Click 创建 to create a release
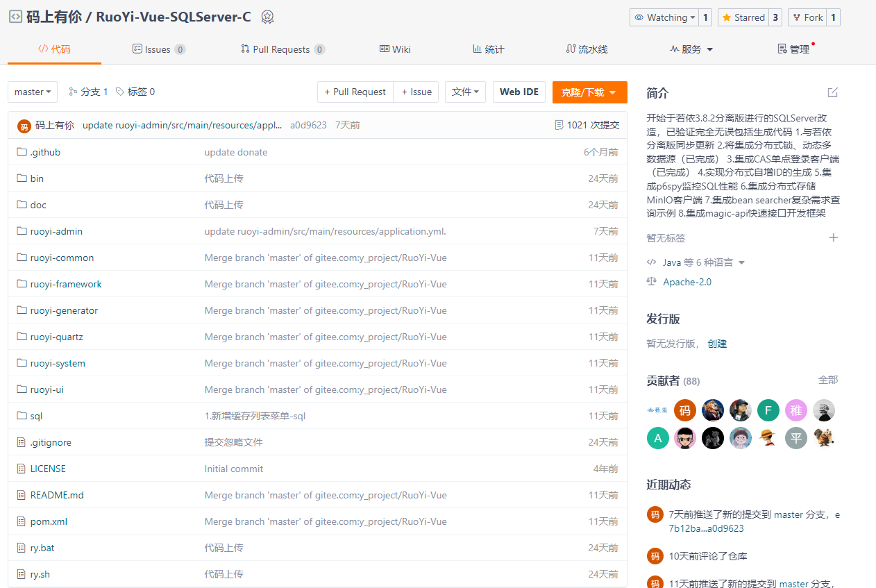 717,343
